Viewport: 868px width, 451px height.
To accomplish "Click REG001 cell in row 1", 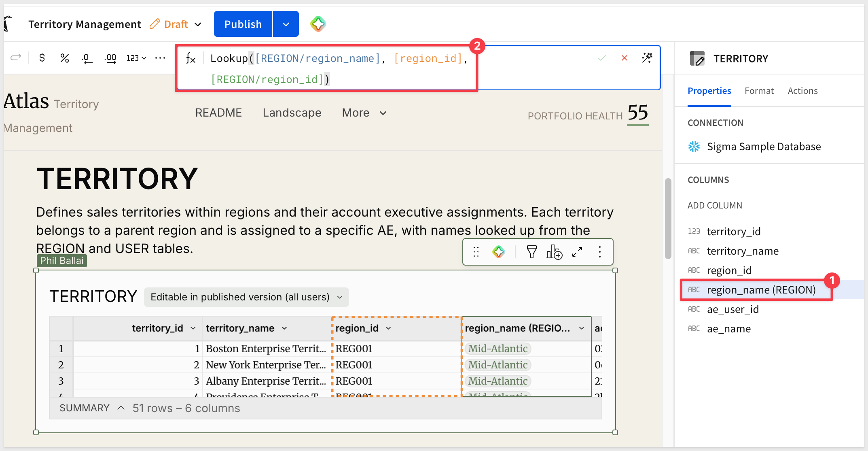I will 397,349.
